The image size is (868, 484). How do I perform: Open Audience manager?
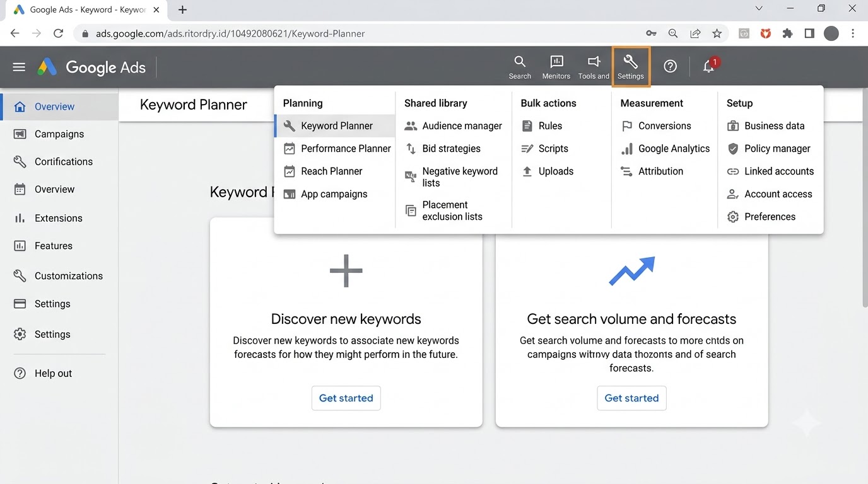[454, 126]
